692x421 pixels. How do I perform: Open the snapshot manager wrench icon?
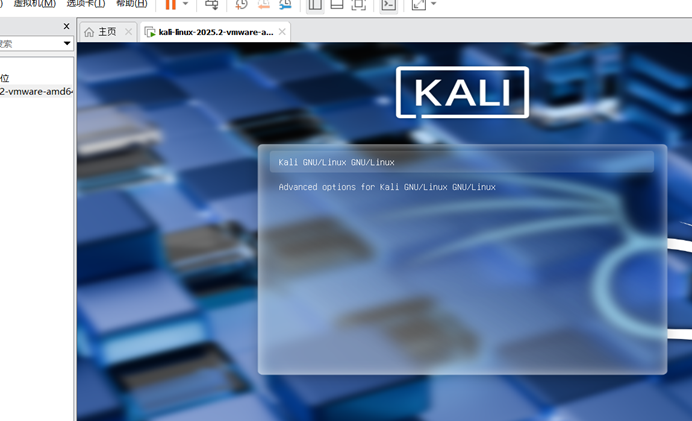286,4
